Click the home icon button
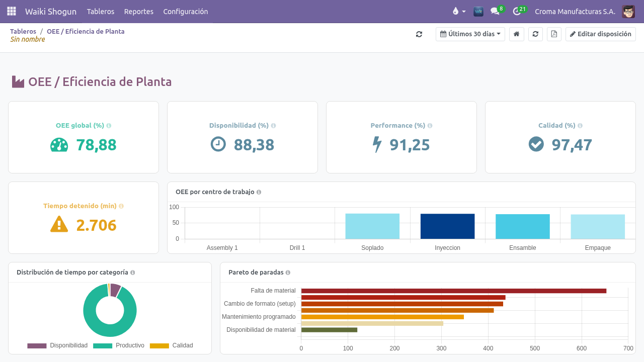Image resolution: width=644 pixels, height=362 pixels. pyautogui.click(x=516, y=34)
